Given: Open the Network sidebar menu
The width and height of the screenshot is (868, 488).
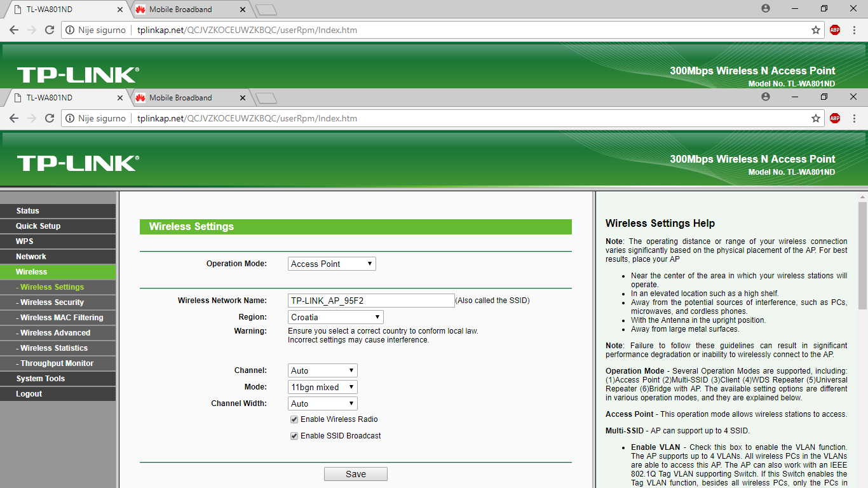Looking at the screenshot, I should [x=58, y=257].
